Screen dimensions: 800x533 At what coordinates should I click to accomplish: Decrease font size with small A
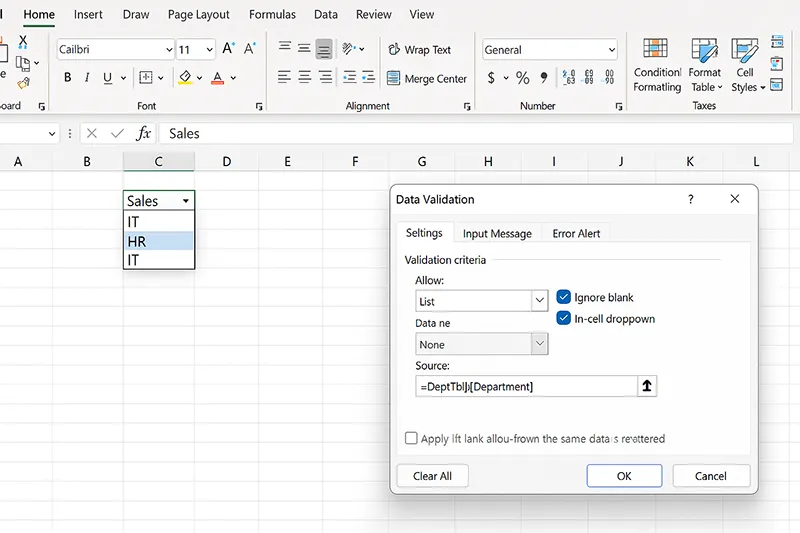(x=249, y=49)
